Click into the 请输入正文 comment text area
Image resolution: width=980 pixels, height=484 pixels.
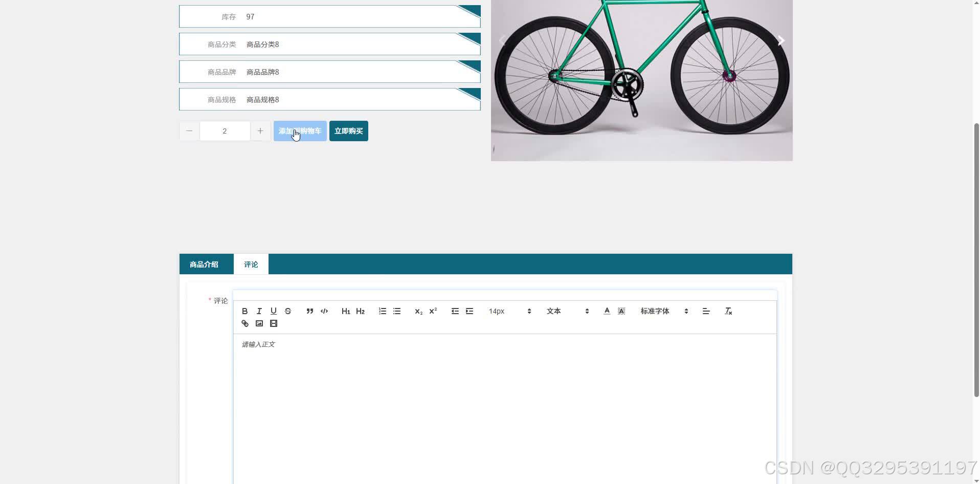tap(505, 409)
